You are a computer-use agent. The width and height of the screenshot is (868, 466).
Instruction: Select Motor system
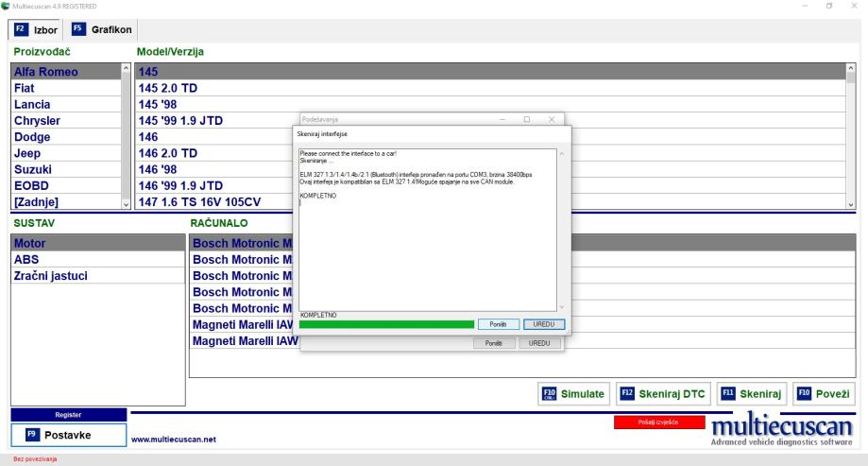[98, 243]
